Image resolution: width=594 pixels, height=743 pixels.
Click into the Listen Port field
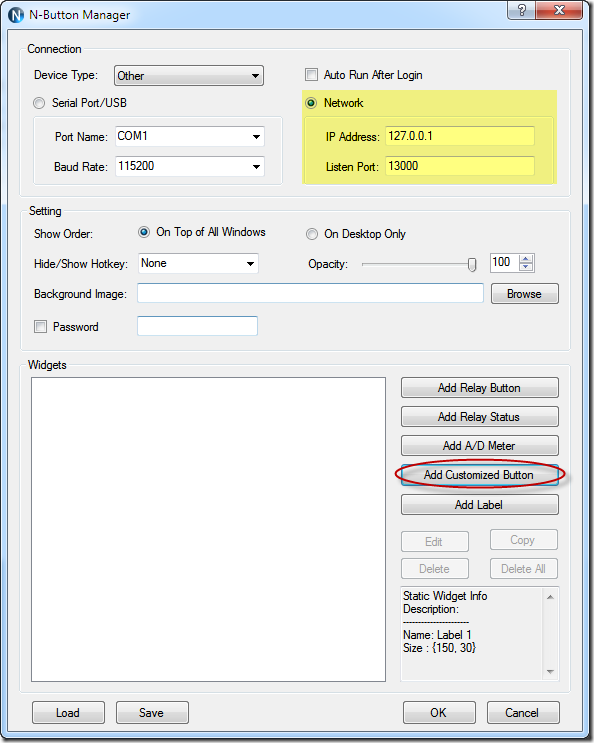[460, 166]
